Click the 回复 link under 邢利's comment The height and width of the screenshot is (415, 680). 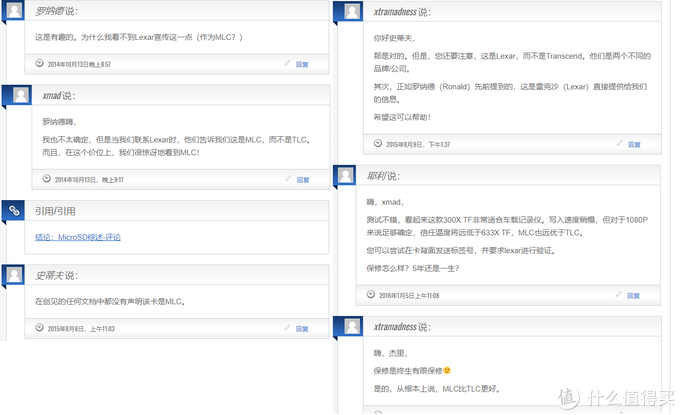coord(633,296)
